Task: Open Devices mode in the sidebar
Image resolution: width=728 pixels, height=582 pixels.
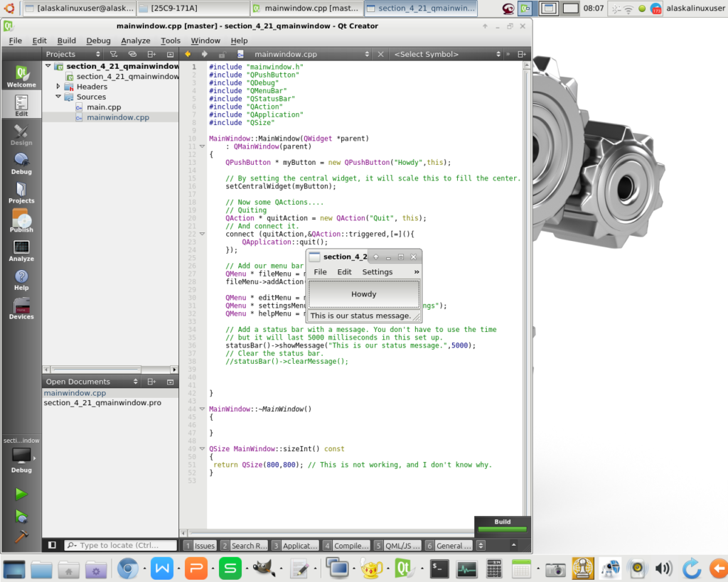Action: 21,308
